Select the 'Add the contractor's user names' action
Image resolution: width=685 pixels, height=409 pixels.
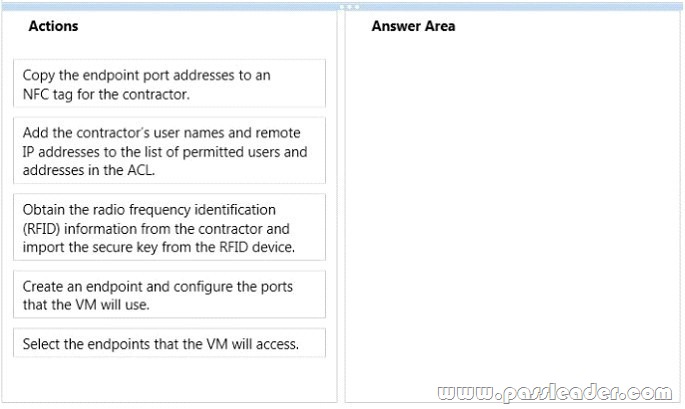[x=169, y=151]
